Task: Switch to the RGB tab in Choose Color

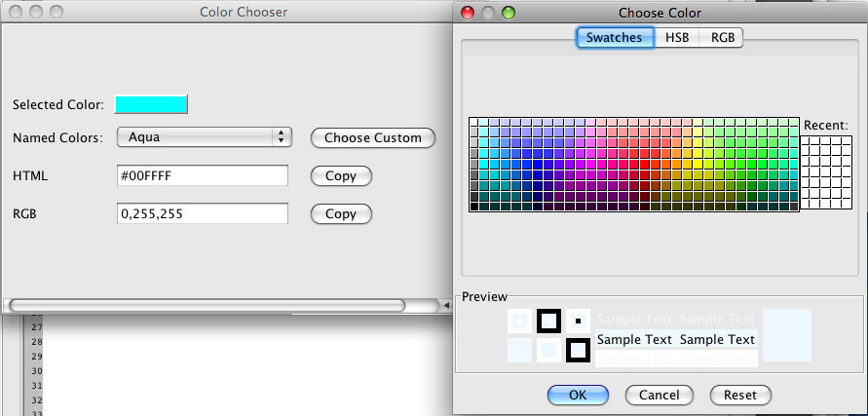Action: (x=723, y=38)
